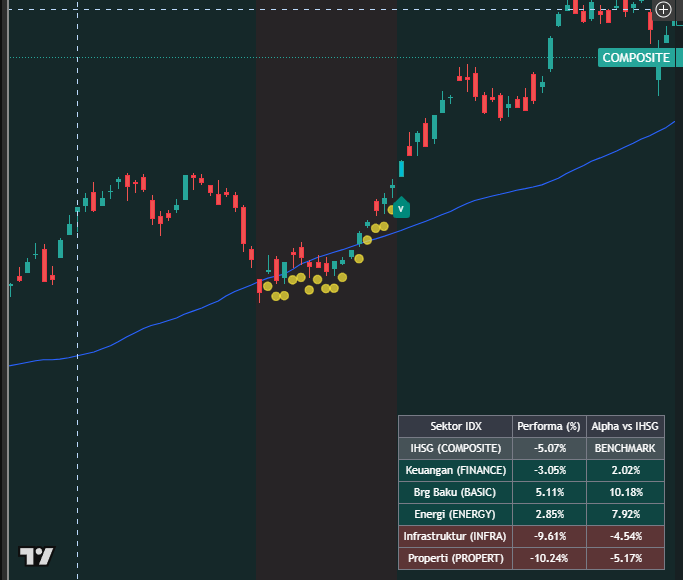Click the '-9.61%' performance value

[549, 536]
